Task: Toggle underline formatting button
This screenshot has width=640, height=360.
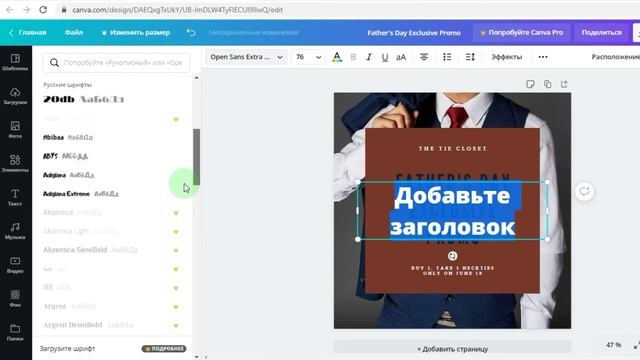Action: pyautogui.click(x=384, y=57)
